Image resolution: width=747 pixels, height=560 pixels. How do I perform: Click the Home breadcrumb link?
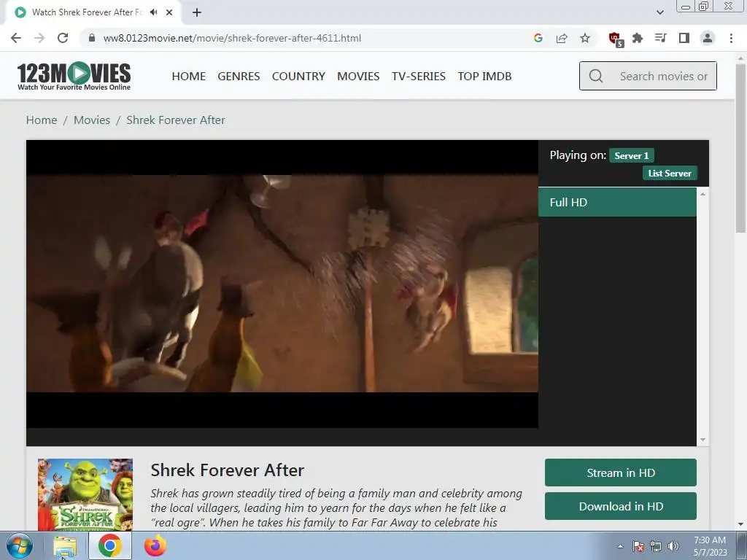pyautogui.click(x=42, y=120)
